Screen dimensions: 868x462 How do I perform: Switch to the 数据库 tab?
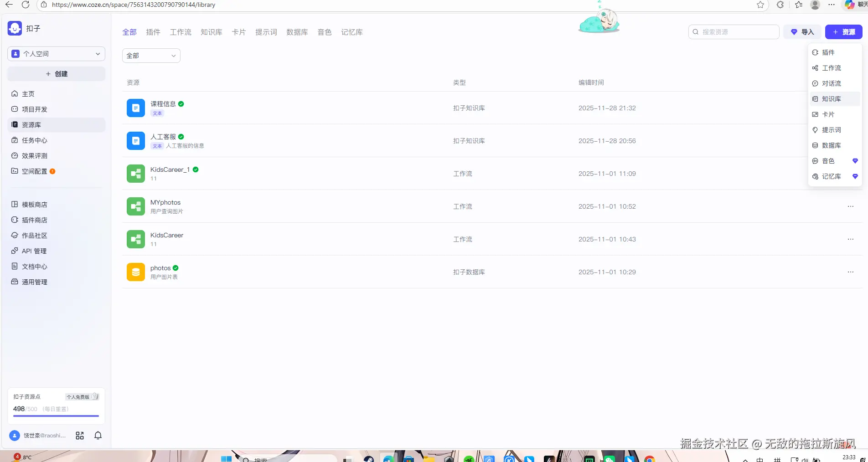point(297,32)
